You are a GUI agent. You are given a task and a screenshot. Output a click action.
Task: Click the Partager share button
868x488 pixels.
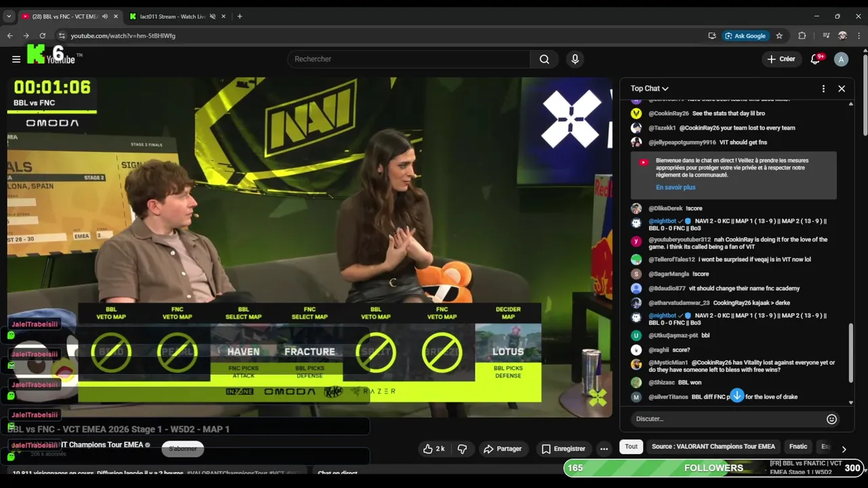502,449
